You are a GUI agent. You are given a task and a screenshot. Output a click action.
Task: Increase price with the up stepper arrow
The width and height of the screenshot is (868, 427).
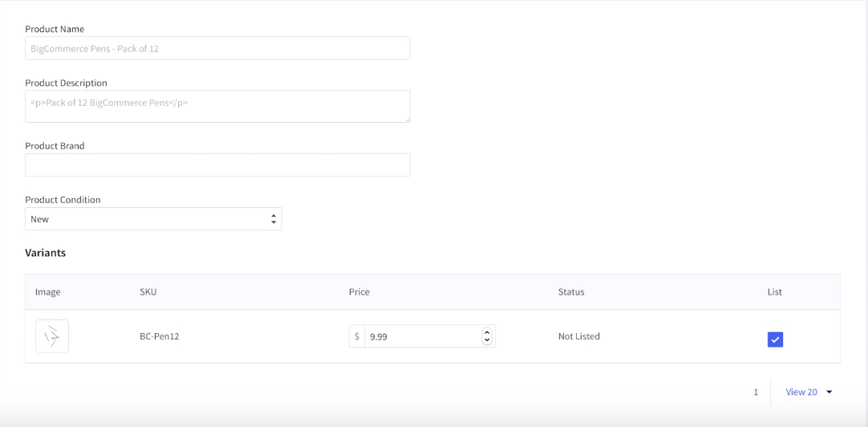pos(487,332)
